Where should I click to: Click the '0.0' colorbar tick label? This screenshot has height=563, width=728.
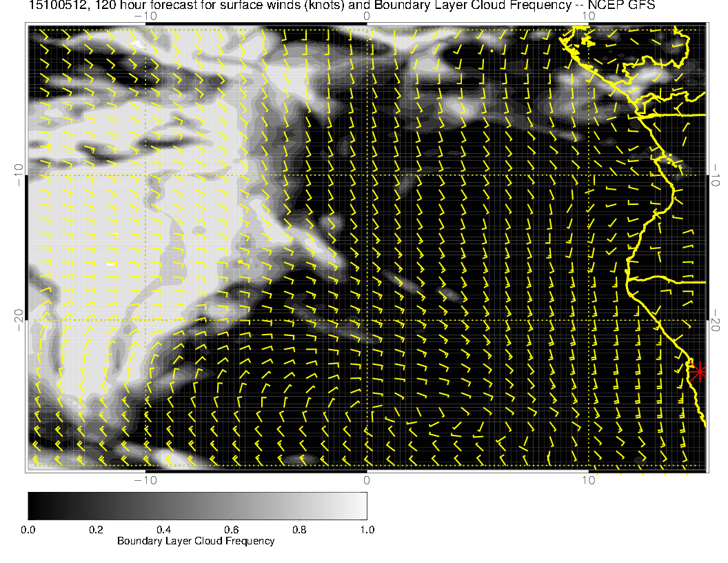coord(28,530)
